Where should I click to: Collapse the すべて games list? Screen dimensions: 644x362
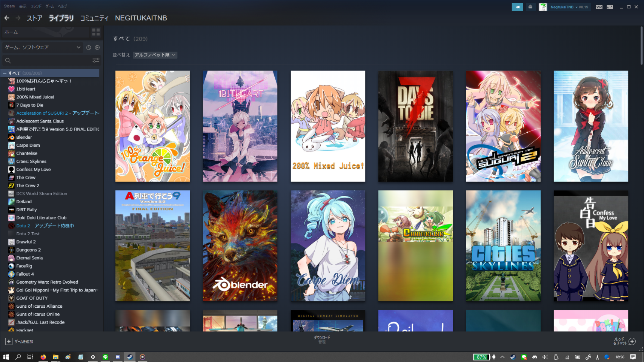(5, 73)
